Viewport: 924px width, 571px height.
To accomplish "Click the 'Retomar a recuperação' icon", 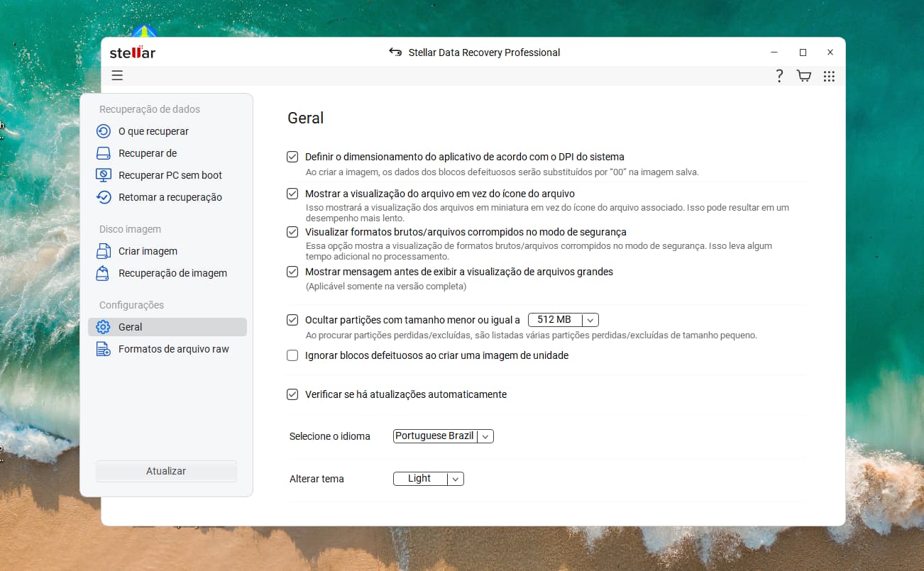I will (104, 197).
